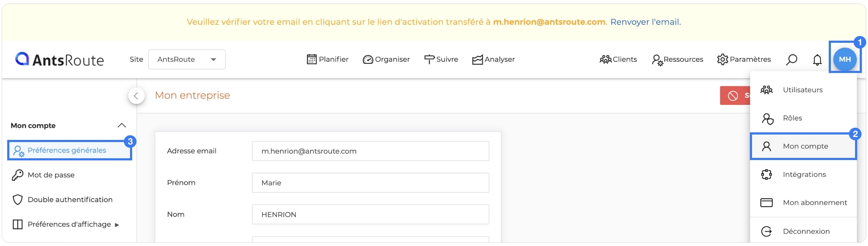Open the notifications bell
868x246 pixels.
(817, 60)
